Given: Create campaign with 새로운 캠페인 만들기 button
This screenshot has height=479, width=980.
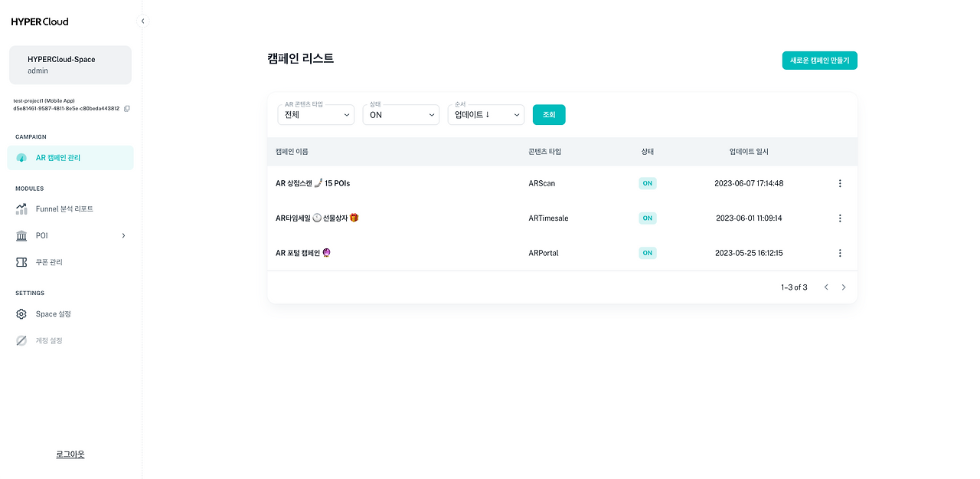Looking at the screenshot, I should point(819,60).
